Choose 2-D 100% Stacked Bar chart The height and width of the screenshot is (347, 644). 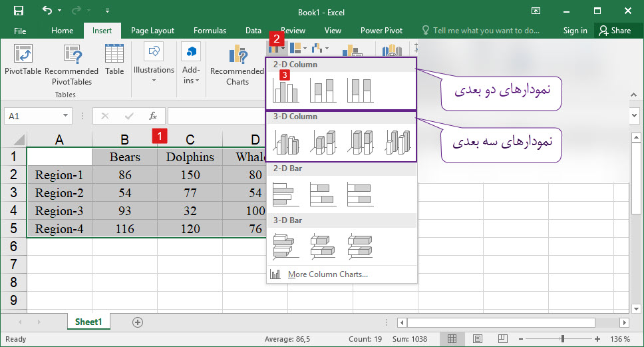pyautogui.click(x=360, y=194)
